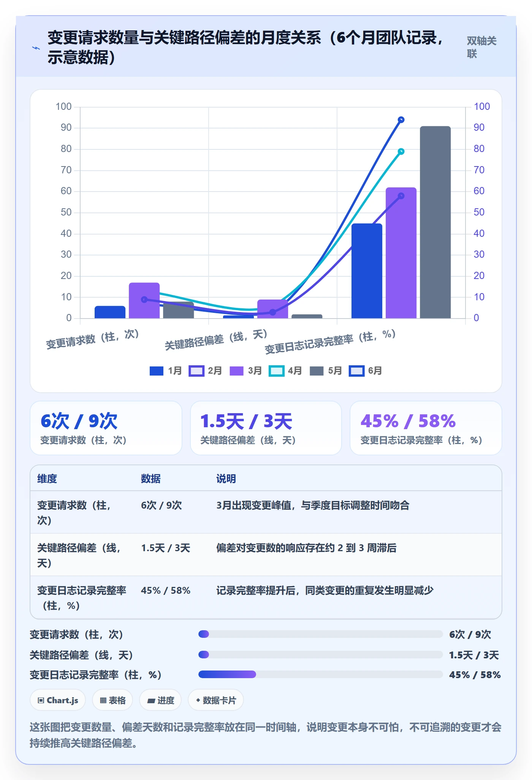Screen dimensions: 532x780
Task: Toggle the 3月 legend item
Action: pos(246,371)
